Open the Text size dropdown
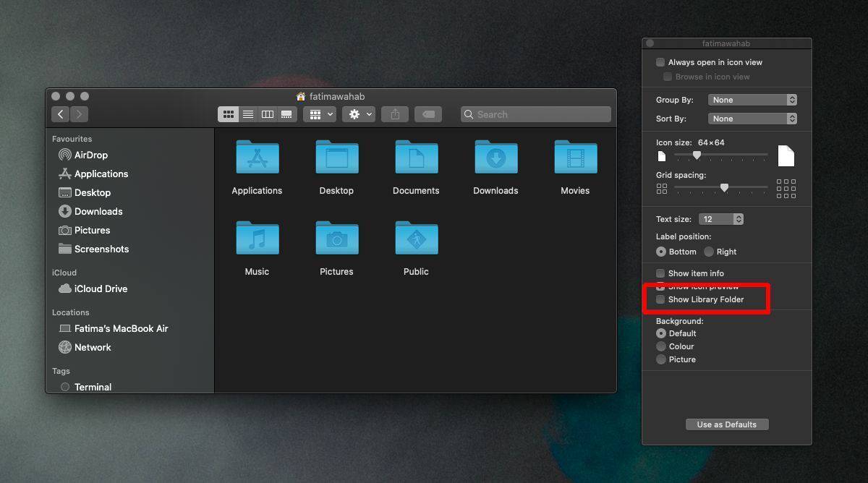The height and width of the screenshot is (483, 868). pyautogui.click(x=721, y=219)
